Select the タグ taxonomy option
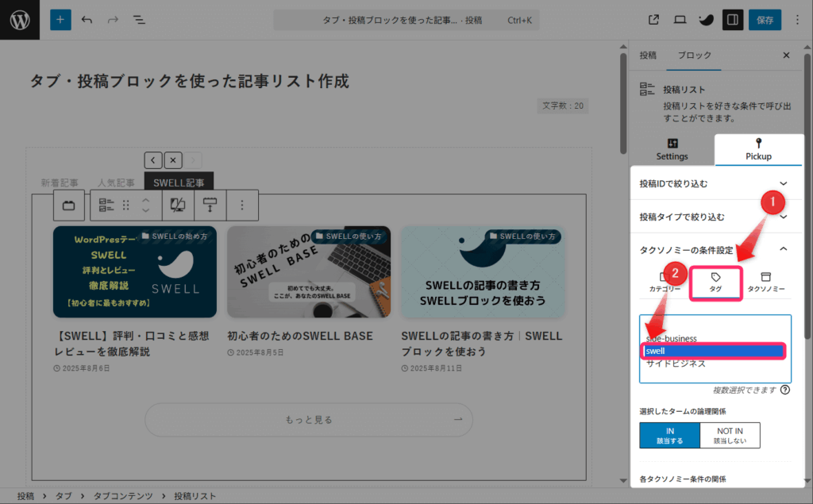This screenshot has width=813, height=504. click(x=715, y=283)
